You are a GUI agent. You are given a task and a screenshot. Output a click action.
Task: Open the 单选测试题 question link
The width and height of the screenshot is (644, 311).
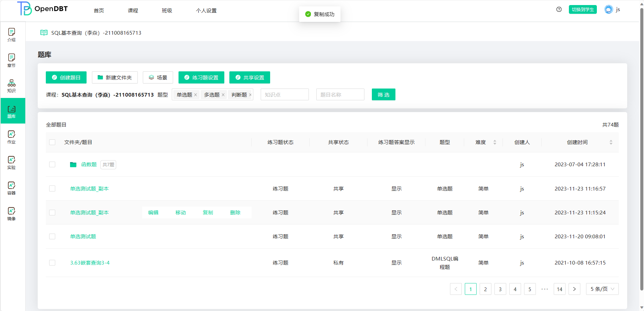(83, 237)
